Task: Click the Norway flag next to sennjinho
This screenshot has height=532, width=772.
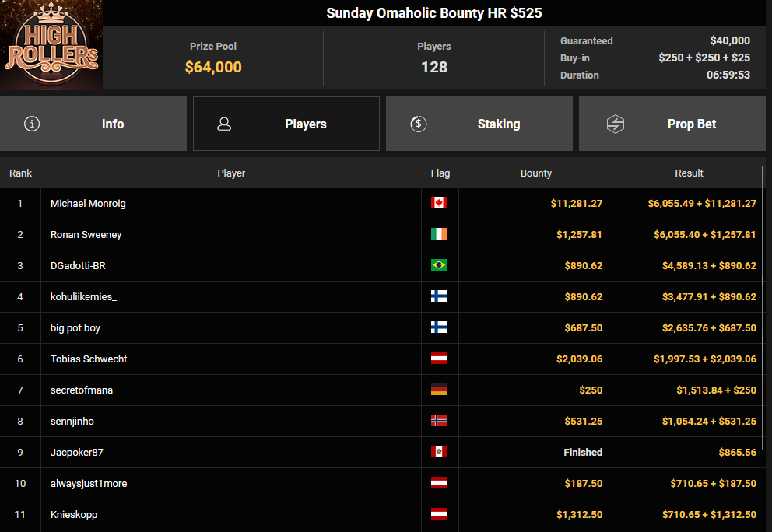Action: [x=438, y=421]
